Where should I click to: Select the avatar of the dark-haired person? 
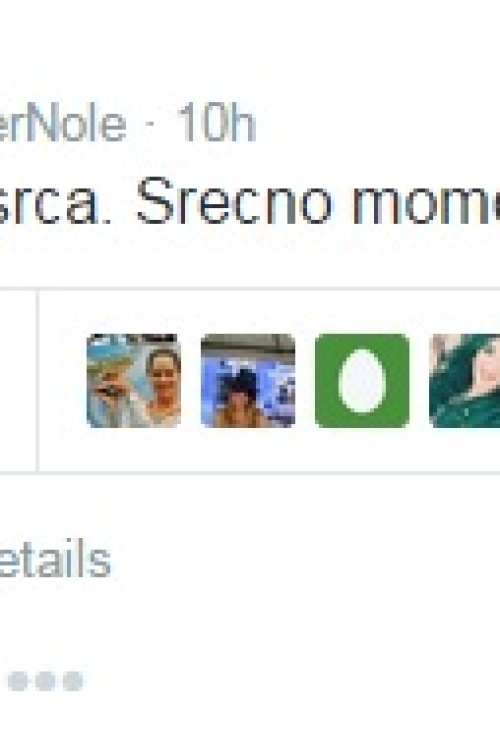pyautogui.click(x=248, y=381)
